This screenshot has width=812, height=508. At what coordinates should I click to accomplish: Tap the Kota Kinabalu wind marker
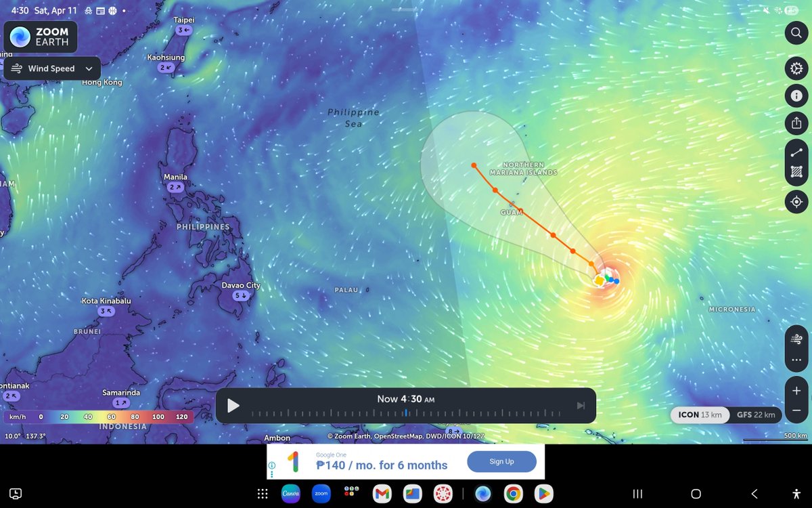pos(106,311)
